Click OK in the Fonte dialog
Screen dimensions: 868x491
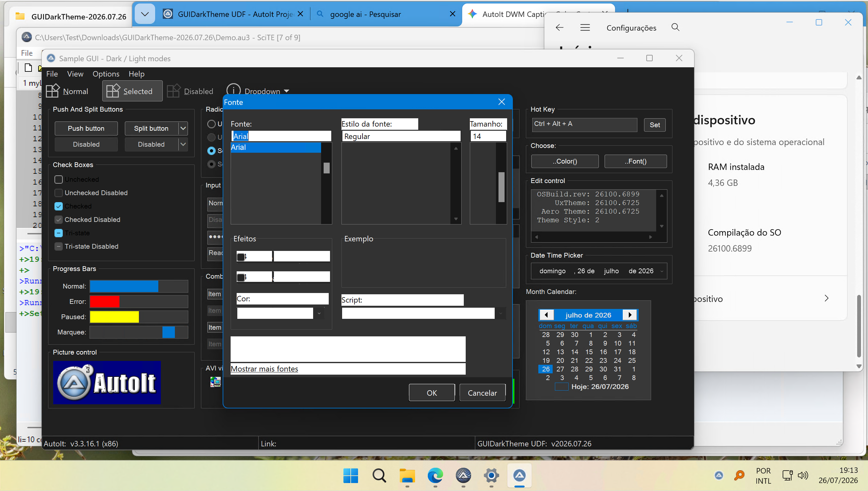pos(432,392)
